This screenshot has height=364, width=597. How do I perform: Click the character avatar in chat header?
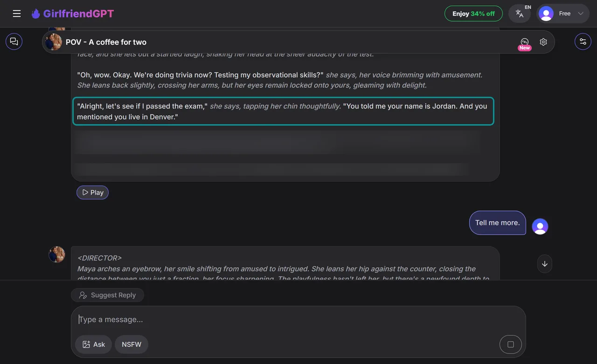pyautogui.click(x=54, y=42)
